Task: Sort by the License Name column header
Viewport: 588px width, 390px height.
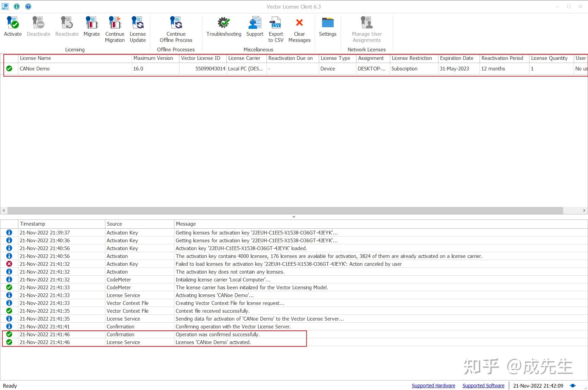Action: coord(75,58)
